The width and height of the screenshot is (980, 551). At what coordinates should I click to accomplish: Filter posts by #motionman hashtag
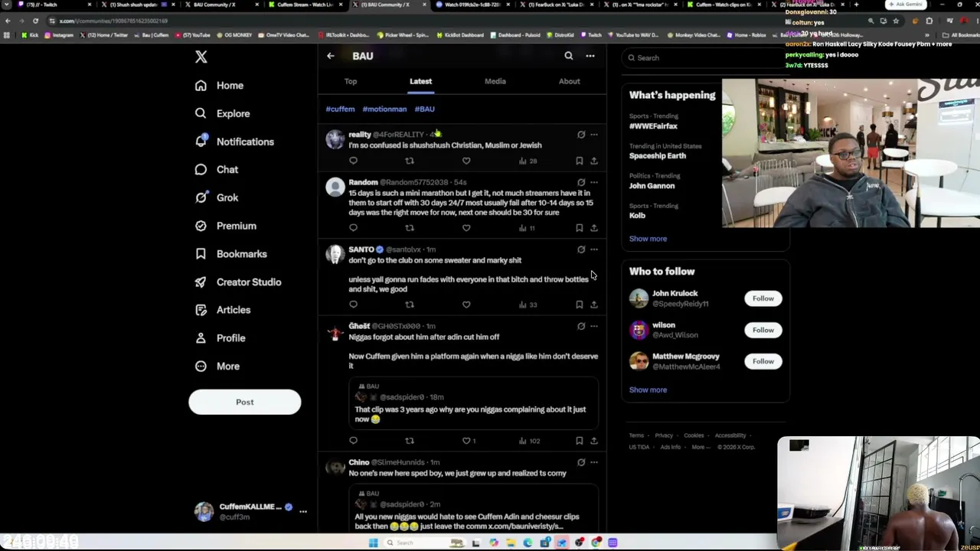pyautogui.click(x=384, y=109)
